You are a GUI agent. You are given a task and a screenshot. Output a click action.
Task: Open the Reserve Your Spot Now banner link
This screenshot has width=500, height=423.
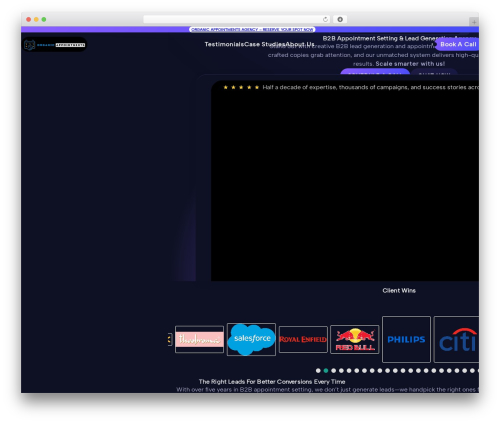click(x=252, y=29)
